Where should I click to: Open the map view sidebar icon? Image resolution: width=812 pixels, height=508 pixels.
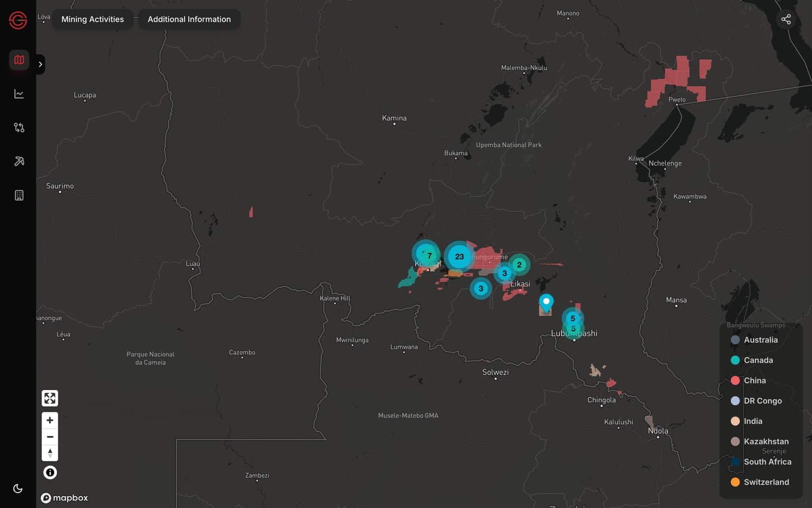pos(19,60)
